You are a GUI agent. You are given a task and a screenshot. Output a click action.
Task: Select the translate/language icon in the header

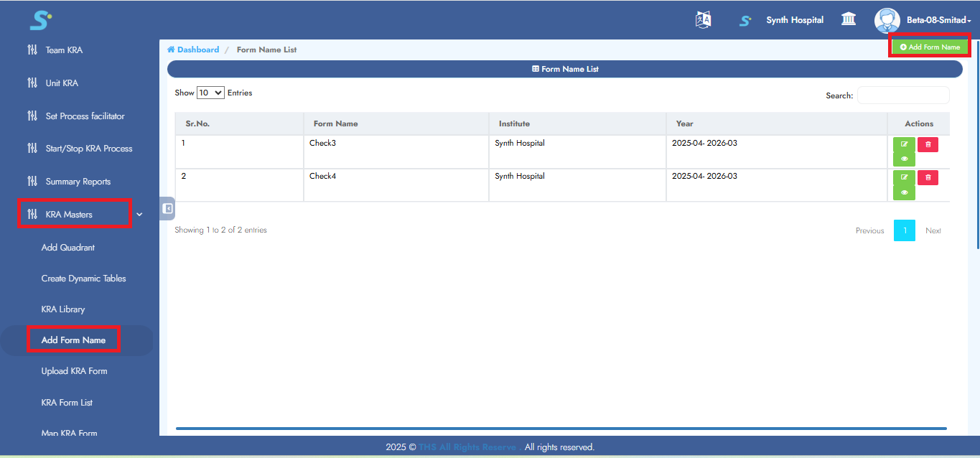[x=702, y=19]
